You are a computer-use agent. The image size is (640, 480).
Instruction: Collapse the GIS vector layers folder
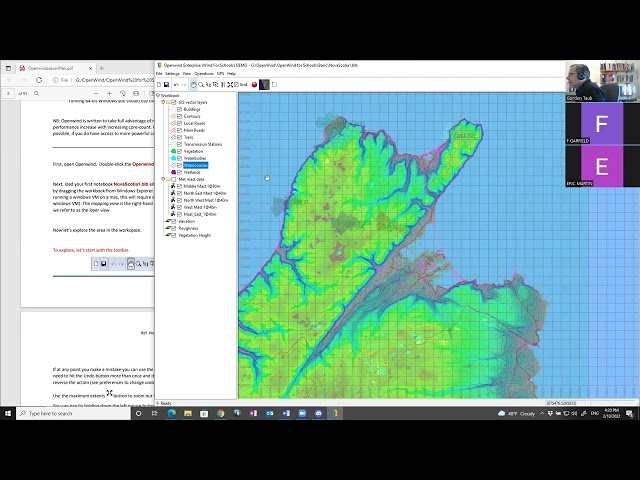pyautogui.click(x=163, y=102)
